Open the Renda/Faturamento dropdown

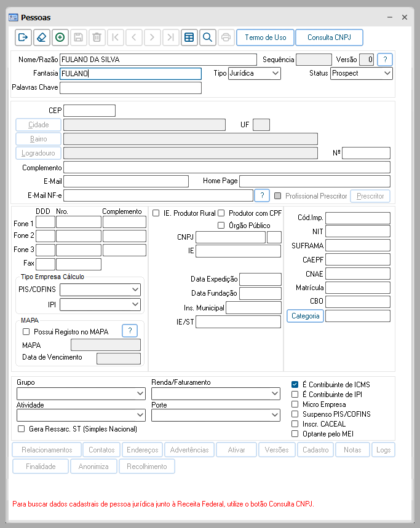coord(216,393)
